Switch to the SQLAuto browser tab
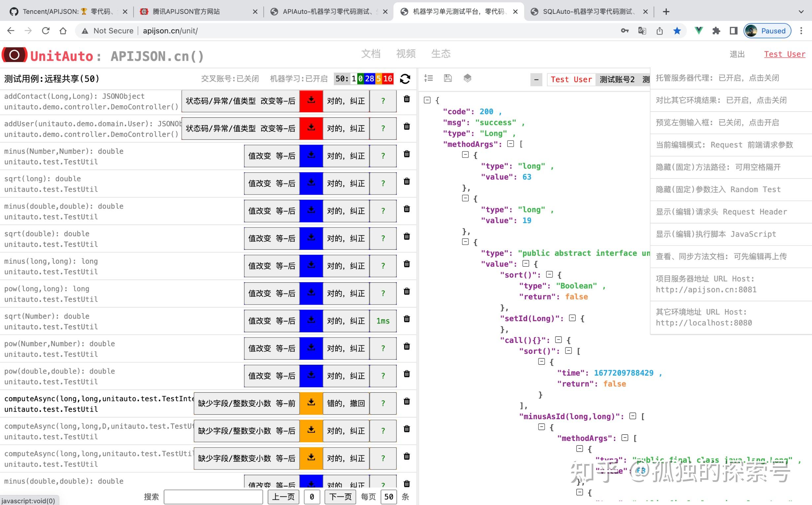 point(588,11)
